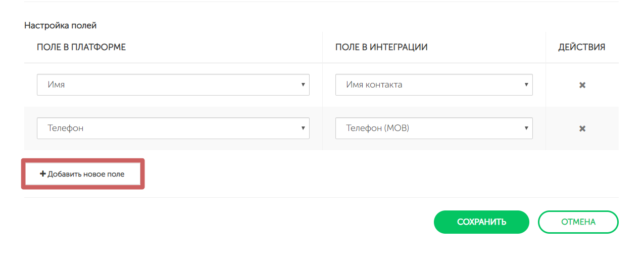The image size is (644, 258).
Task: Expand the Имя контакта integration dropdown
Action: pyautogui.click(x=433, y=85)
